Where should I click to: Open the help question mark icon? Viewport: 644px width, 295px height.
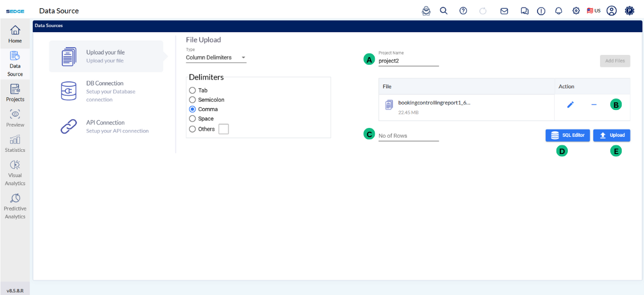pos(463,11)
